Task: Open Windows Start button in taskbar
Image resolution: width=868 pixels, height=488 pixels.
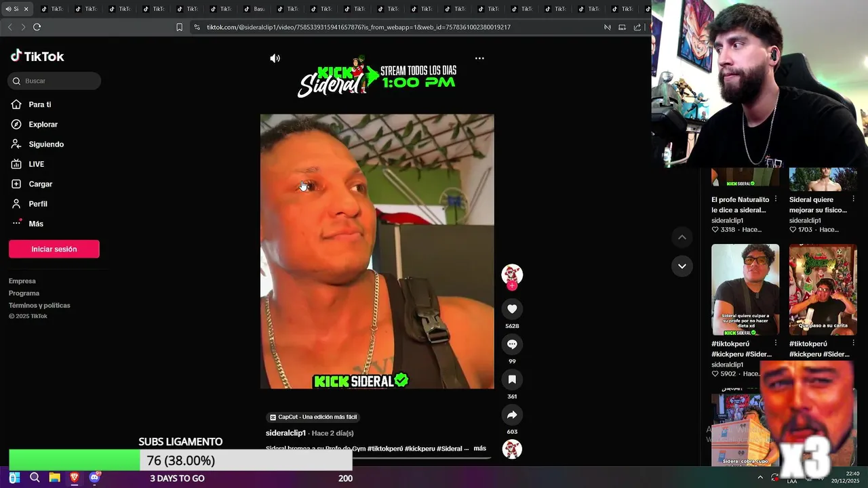Action: [x=14, y=478]
